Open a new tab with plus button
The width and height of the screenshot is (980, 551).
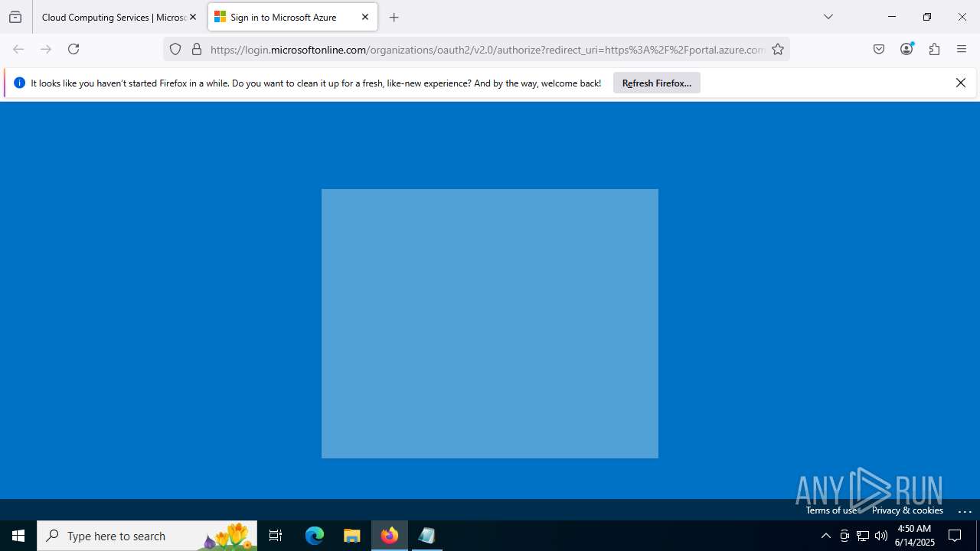(394, 17)
